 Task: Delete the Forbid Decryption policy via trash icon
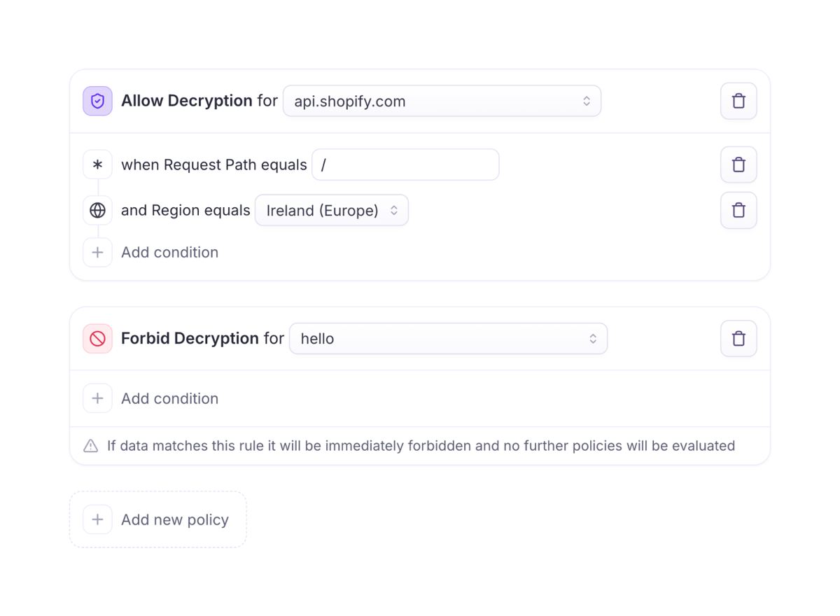coord(738,338)
